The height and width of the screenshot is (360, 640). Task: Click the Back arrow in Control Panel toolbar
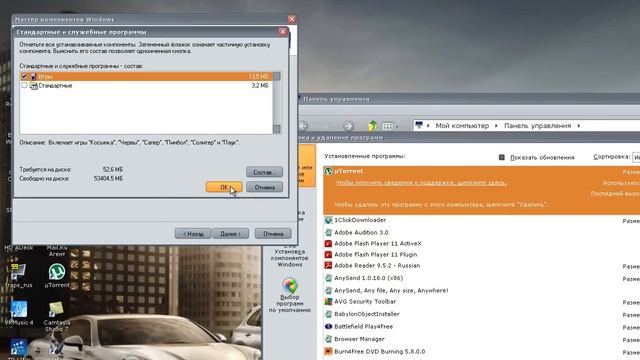303,125
